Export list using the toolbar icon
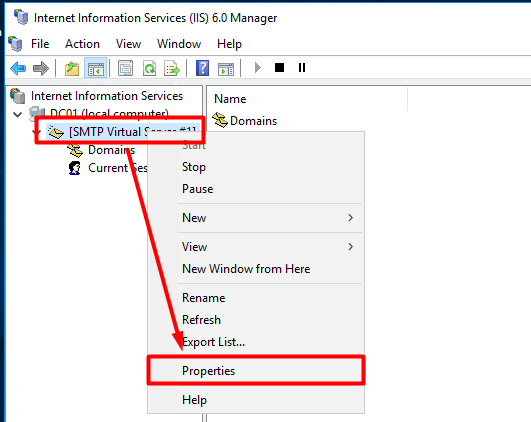 pos(172,68)
